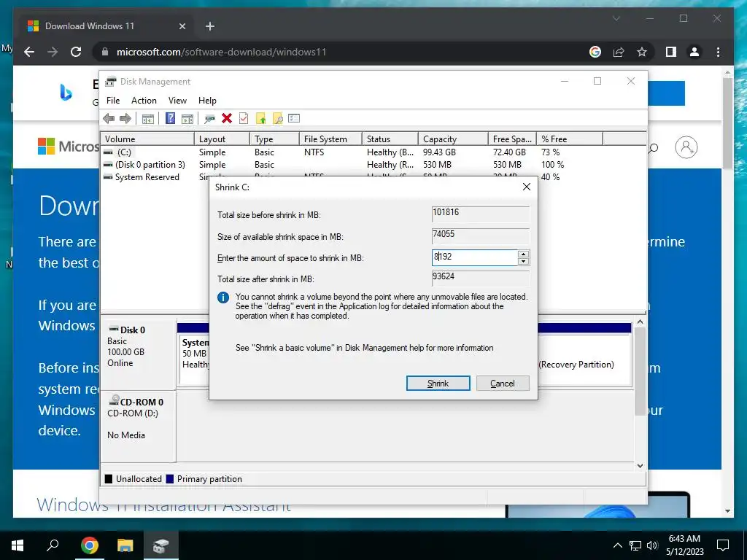Click the System Reserved partition block
Viewport: 747px width, 560px height.
(196, 359)
